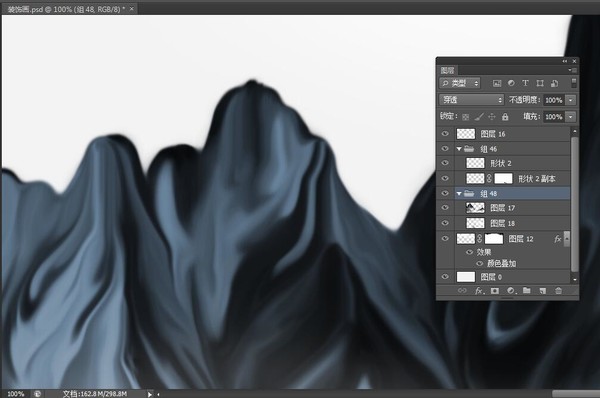600x398 pixels.
Task: Lock transparent pixels icon
Action: [465, 117]
